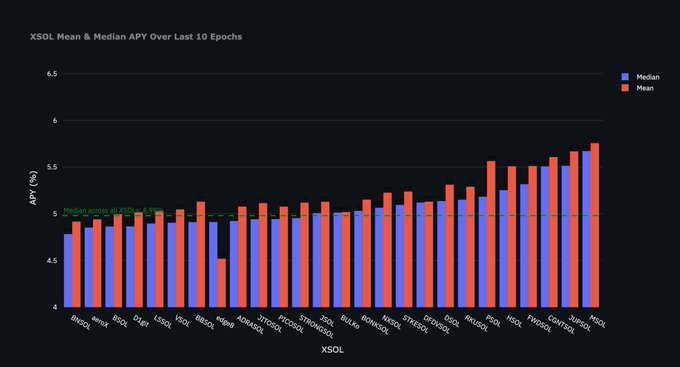Toggle the Mean series in the legend

(x=638, y=88)
